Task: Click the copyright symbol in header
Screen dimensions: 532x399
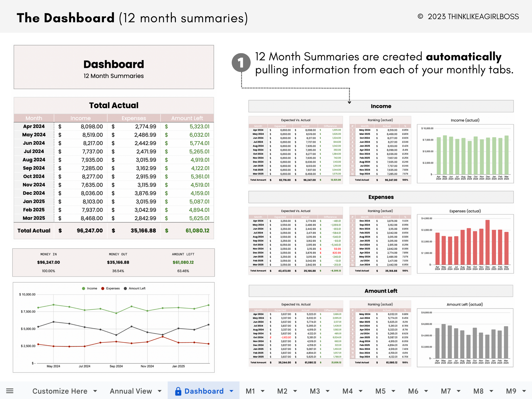Action: click(420, 17)
